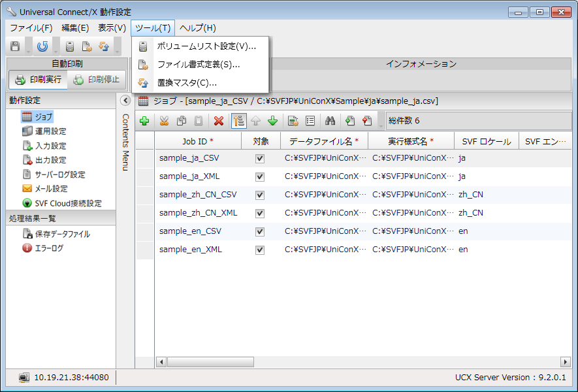578x392 pixels.
Task: Click the blue reload arrow icon
Action: (42, 46)
